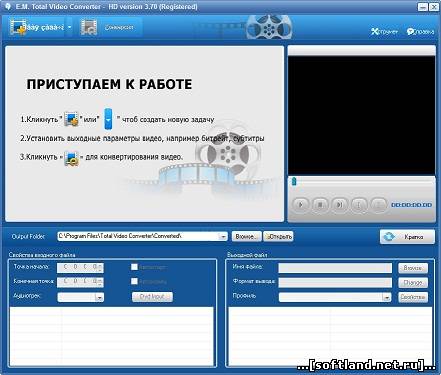Viewport: 441px width, 375px height.
Task: Click the open folder button with folder icon
Action: [278, 237]
